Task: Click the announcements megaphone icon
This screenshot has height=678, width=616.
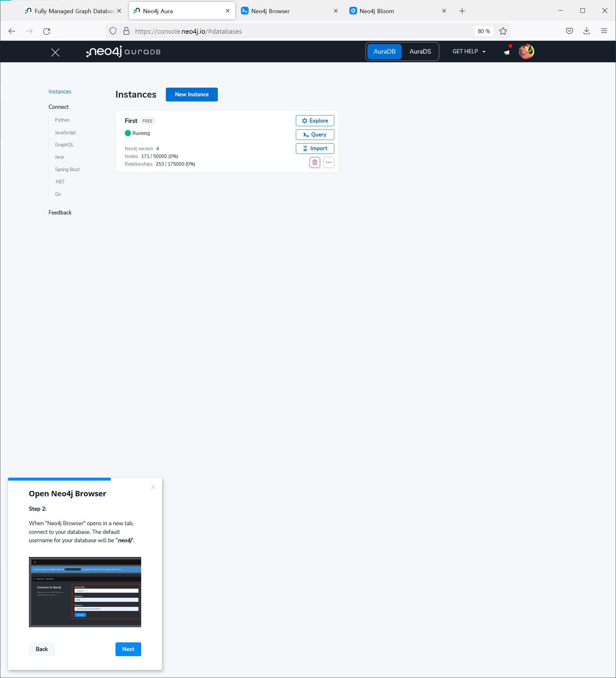Action: 507,52
